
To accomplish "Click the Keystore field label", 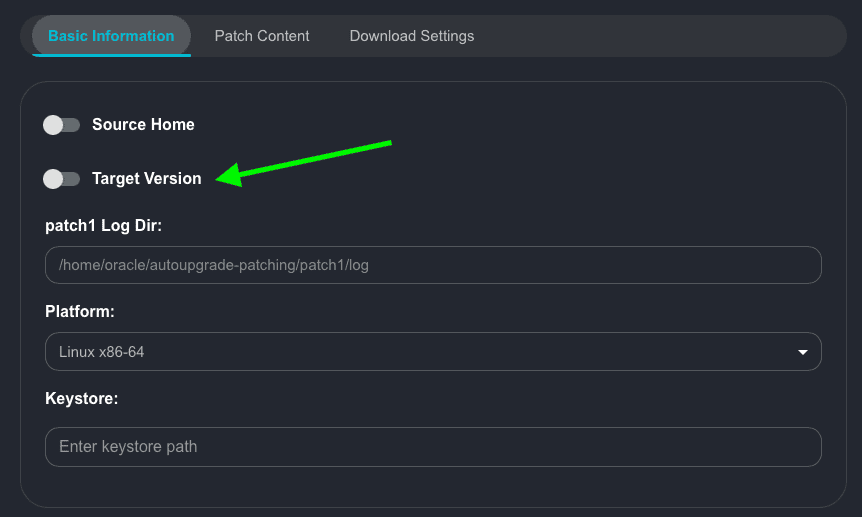I will pyautogui.click(x=82, y=398).
